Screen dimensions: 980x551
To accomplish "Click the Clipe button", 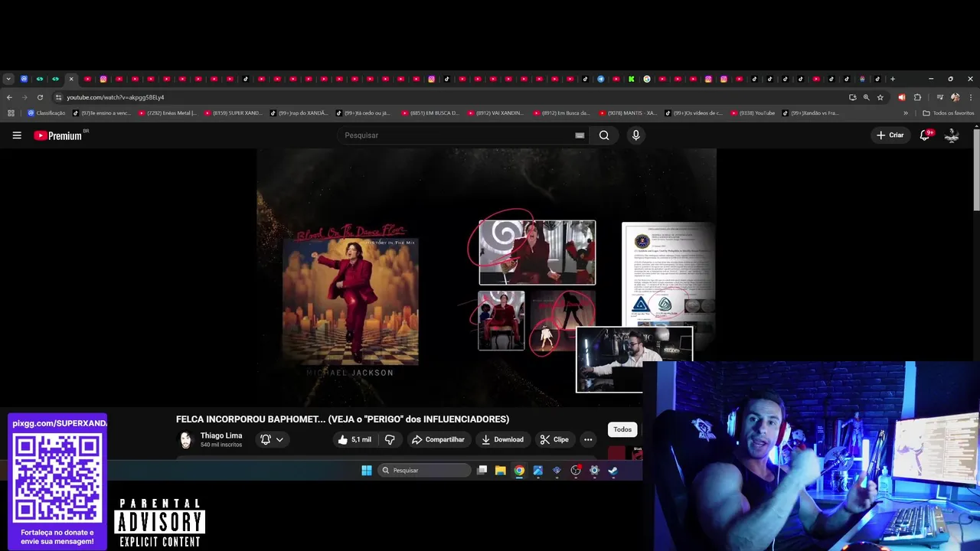I will tap(554, 439).
